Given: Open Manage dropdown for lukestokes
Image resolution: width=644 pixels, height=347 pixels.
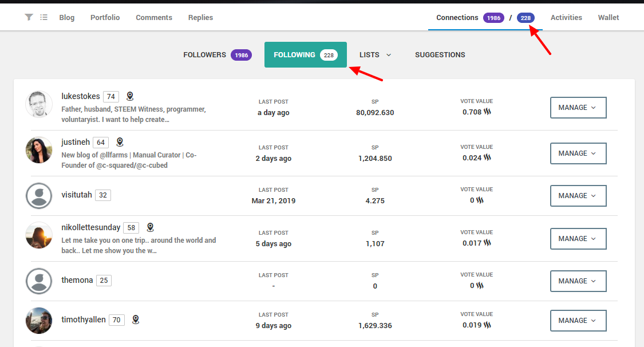Looking at the screenshot, I should point(578,108).
